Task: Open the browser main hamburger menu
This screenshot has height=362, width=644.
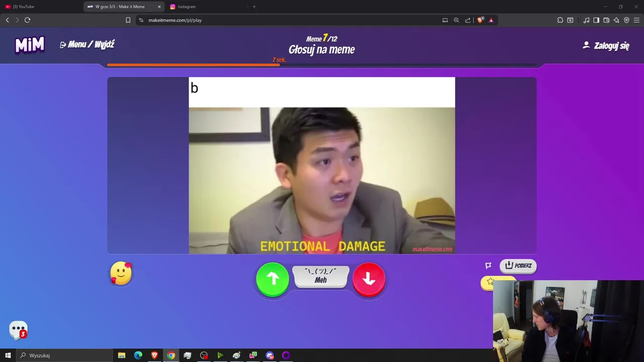Action: coord(637,20)
